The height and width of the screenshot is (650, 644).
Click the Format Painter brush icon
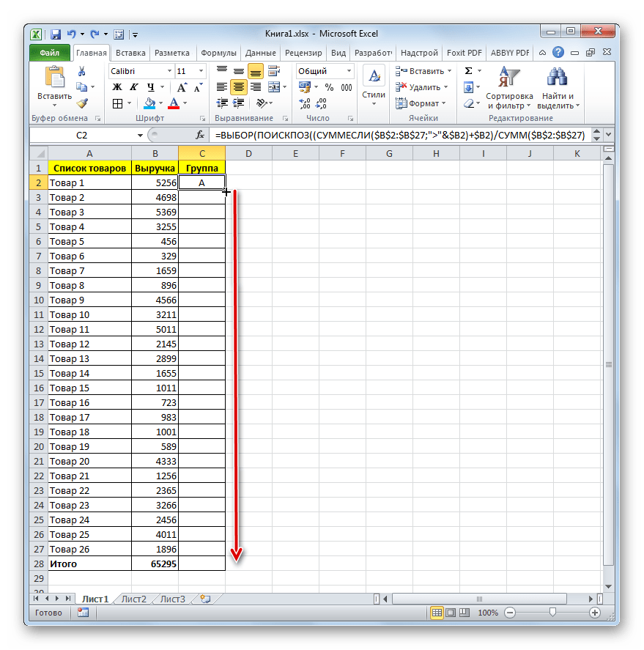[82, 103]
